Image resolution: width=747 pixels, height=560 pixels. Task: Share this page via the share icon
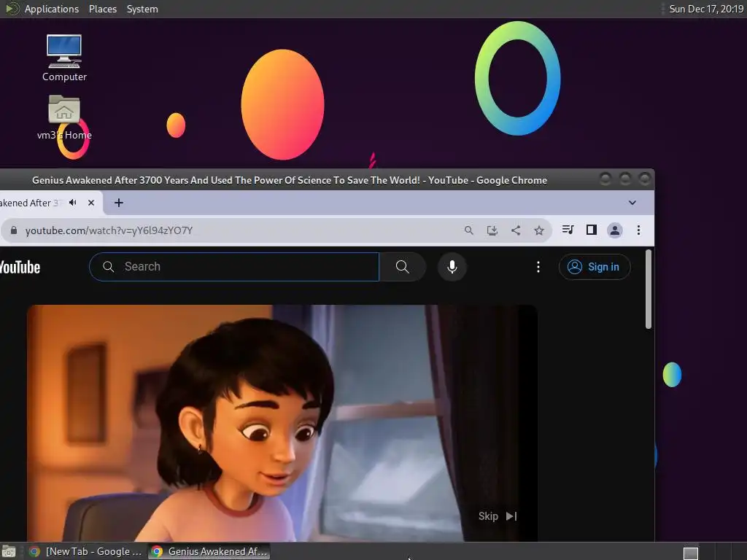pos(516,230)
